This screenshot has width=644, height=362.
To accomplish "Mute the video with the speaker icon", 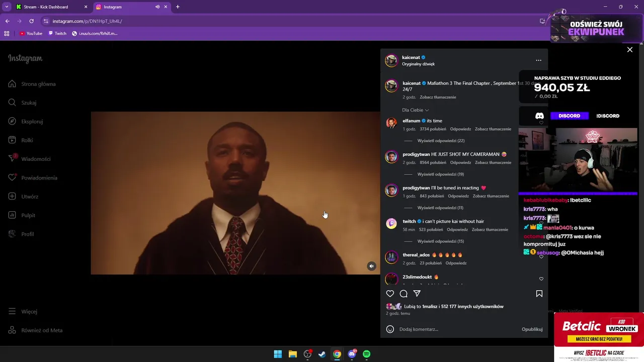I will tap(371, 266).
